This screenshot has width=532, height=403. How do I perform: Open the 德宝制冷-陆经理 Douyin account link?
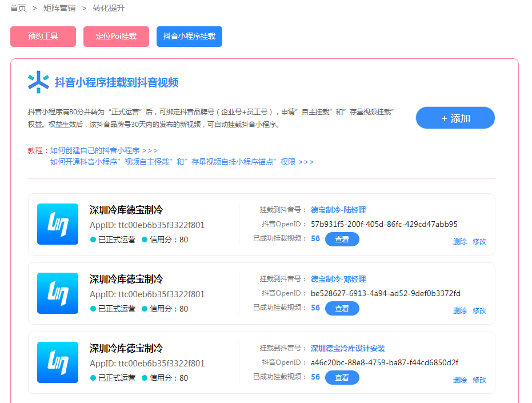coord(338,210)
